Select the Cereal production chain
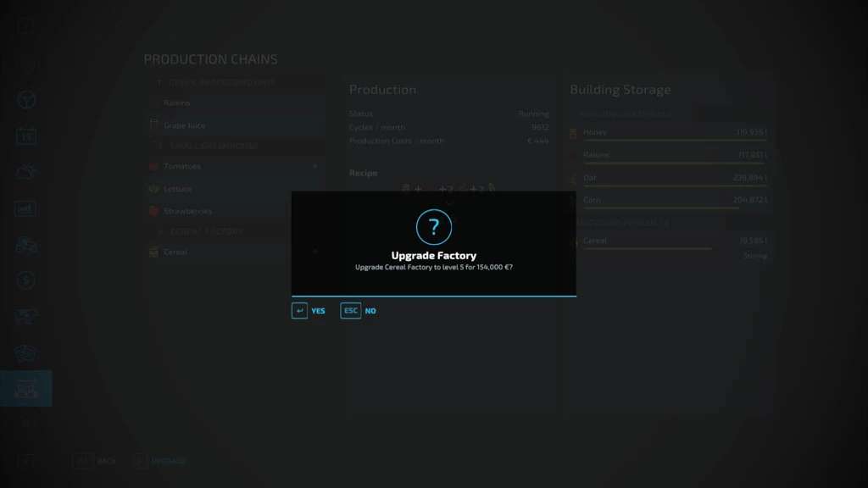The image size is (868, 488). (175, 252)
